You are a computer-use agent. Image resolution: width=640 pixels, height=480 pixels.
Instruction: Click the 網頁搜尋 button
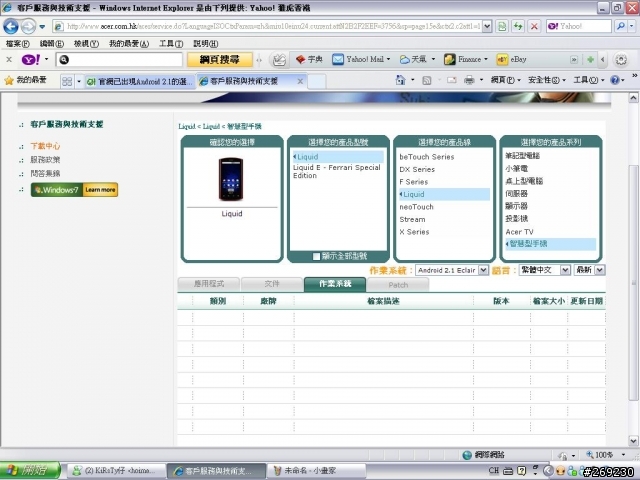[220, 60]
